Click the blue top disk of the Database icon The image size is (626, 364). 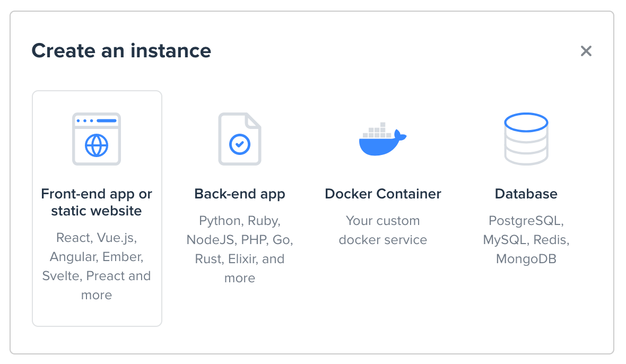(526, 120)
